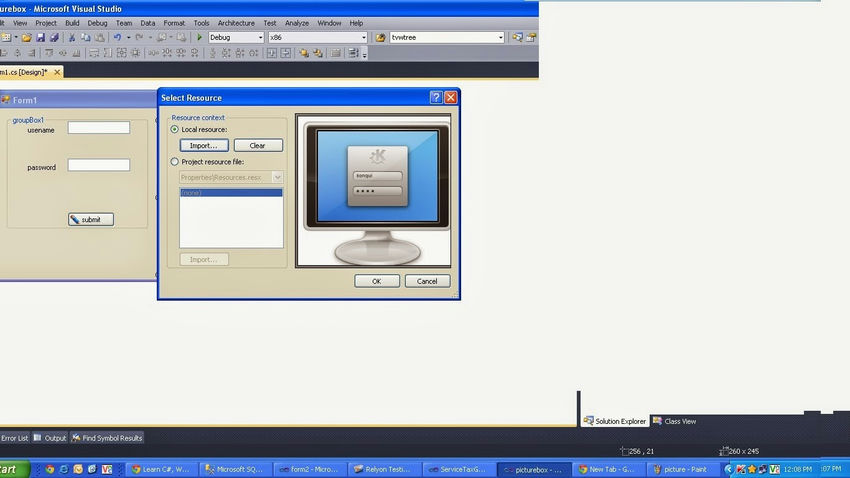850x478 pixels.
Task: Click the Solution Explorer toolbar icon at right
Action: [x=518, y=37]
